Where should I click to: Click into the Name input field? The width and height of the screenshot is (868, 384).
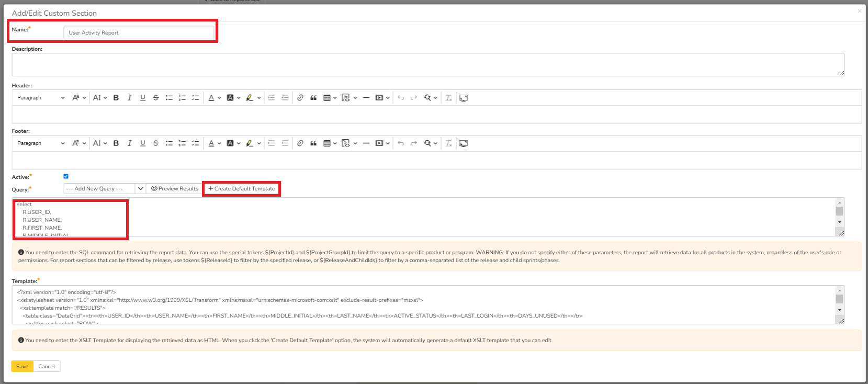139,32
